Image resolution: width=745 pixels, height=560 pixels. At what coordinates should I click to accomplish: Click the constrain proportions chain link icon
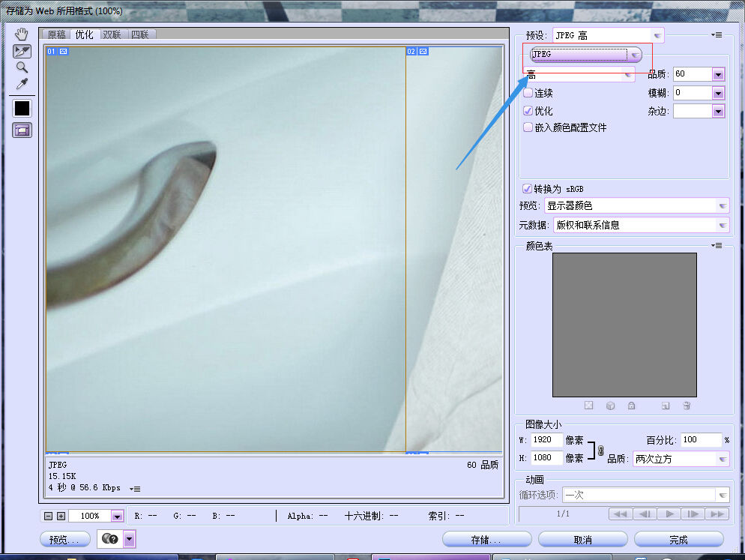600,450
